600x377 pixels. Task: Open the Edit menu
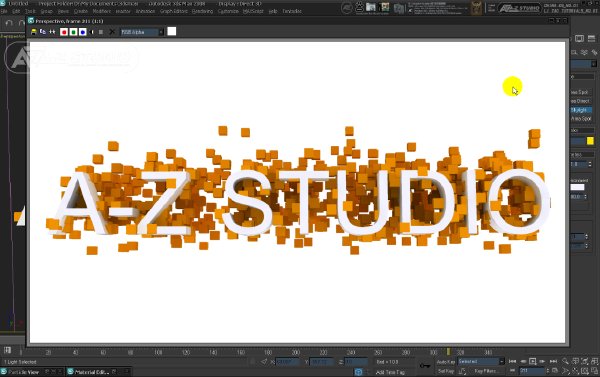(16, 11)
